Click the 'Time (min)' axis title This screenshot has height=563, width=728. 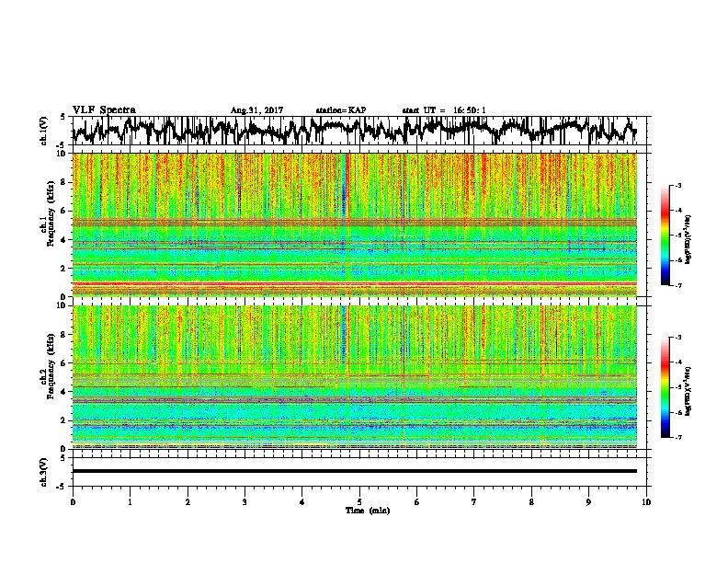point(368,511)
